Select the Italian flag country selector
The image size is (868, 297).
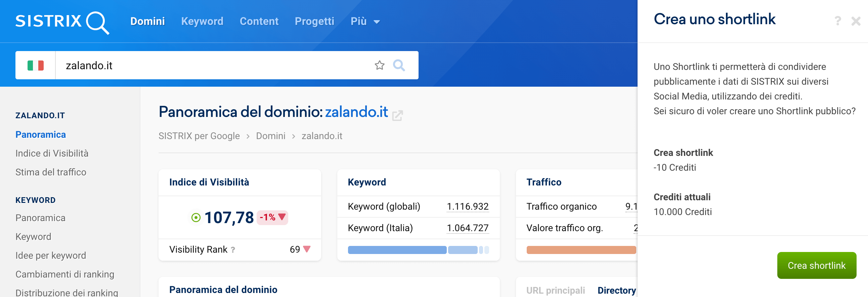(x=35, y=66)
